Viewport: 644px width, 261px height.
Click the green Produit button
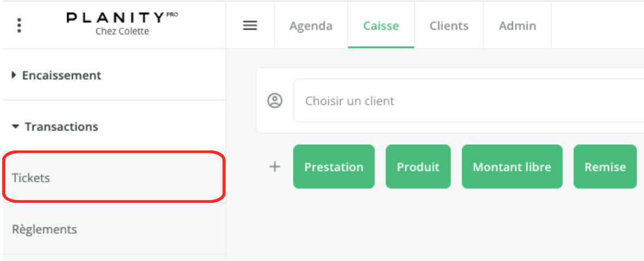pos(418,166)
